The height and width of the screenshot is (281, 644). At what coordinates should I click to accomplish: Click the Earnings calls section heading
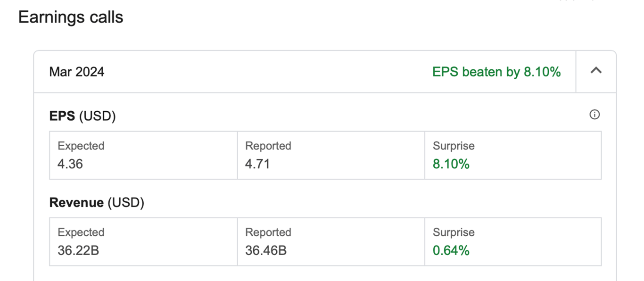[71, 17]
